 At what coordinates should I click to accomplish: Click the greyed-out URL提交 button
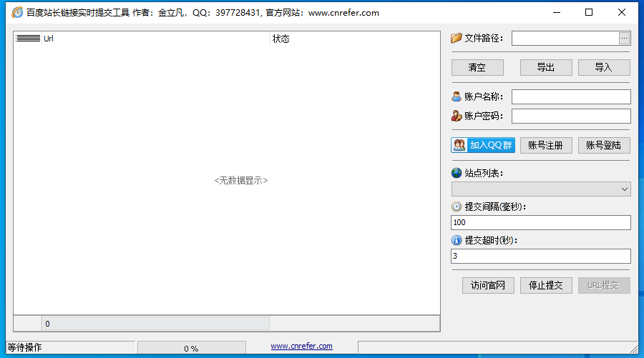[604, 285]
